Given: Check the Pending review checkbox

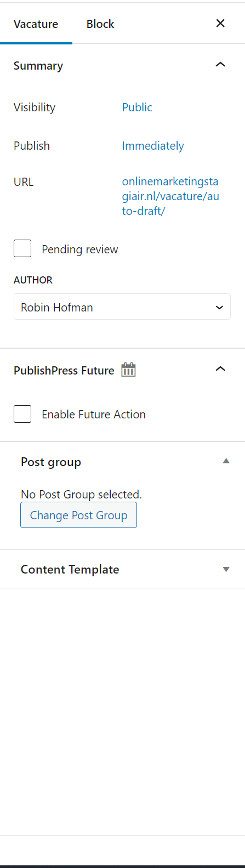Looking at the screenshot, I should (x=22, y=248).
